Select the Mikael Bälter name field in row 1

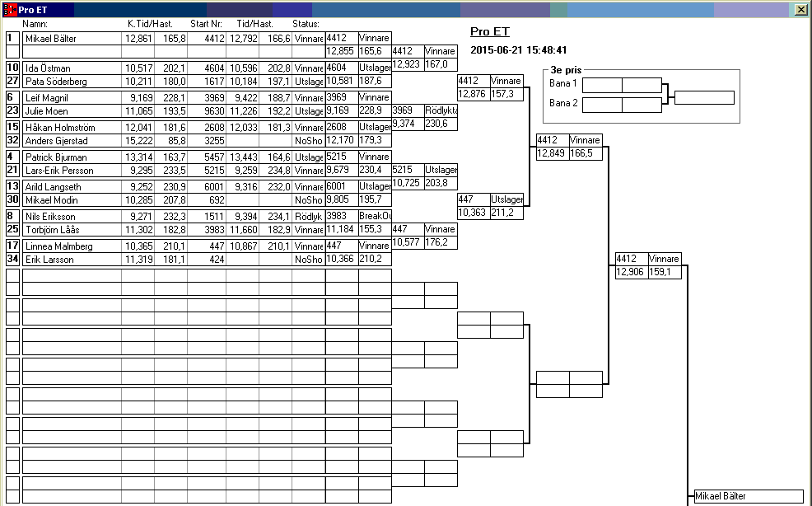pos(72,39)
